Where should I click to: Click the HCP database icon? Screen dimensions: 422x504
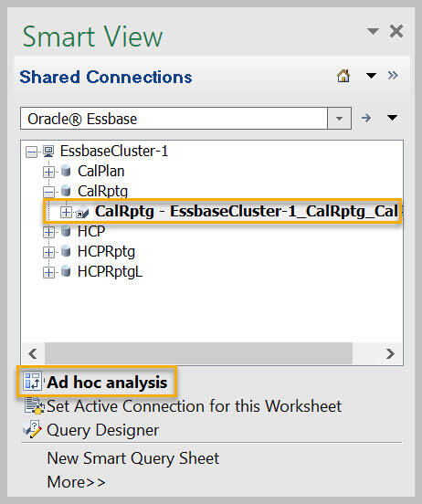point(66,231)
